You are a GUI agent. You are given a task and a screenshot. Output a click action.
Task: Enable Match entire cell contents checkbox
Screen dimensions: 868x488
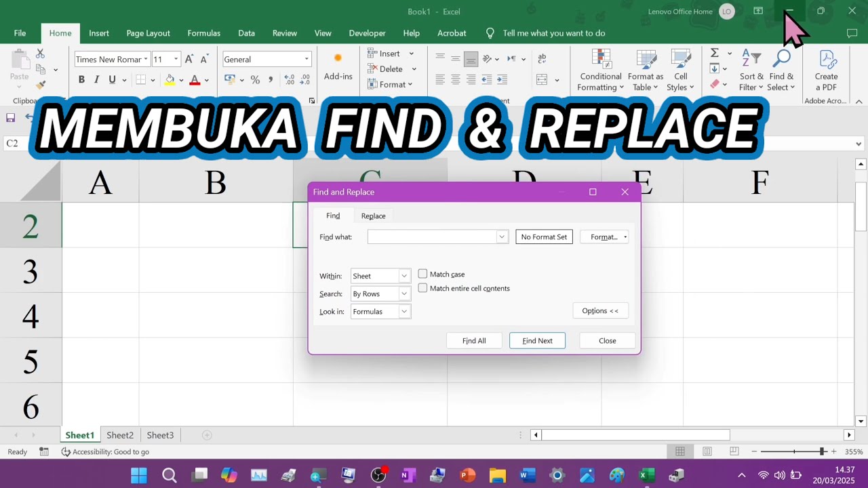coord(422,288)
